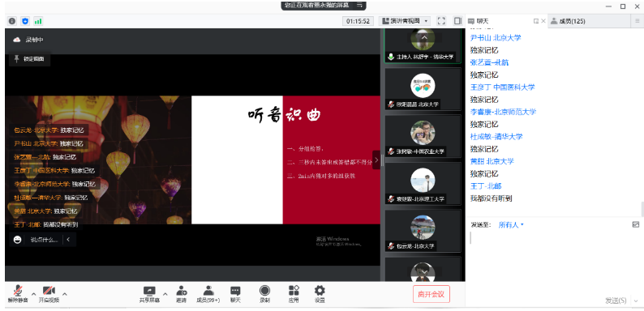Enter full screen mode icon

coord(441,21)
